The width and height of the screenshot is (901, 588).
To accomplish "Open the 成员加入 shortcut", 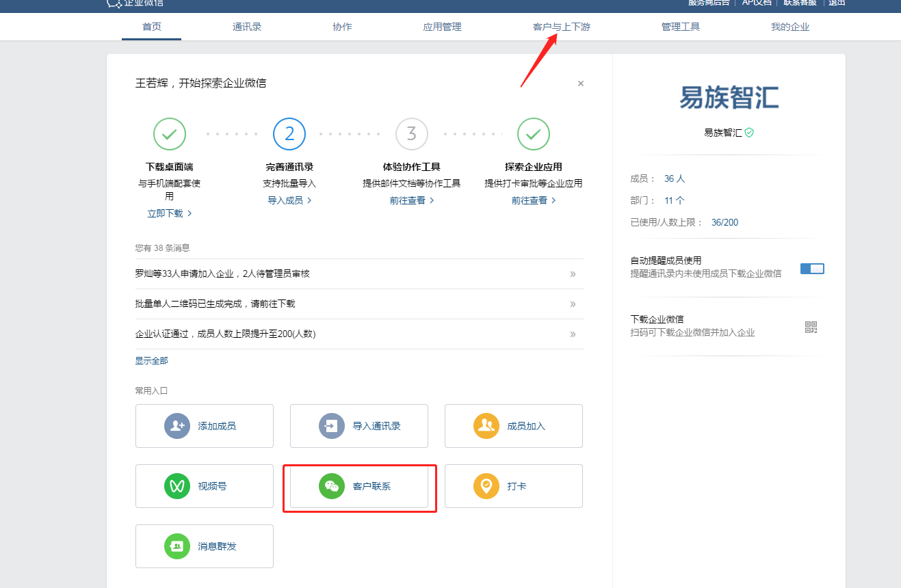I will 514,426.
